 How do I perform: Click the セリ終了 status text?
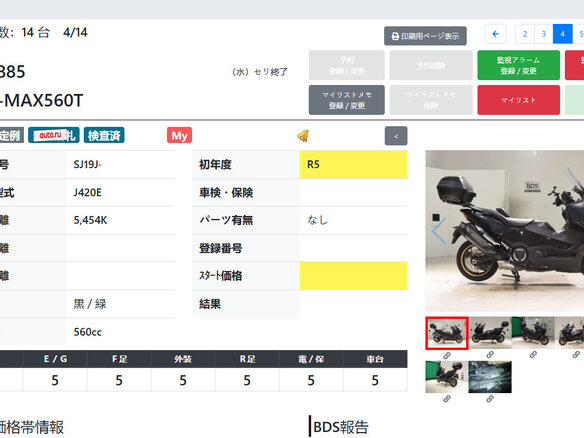[271, 72]
